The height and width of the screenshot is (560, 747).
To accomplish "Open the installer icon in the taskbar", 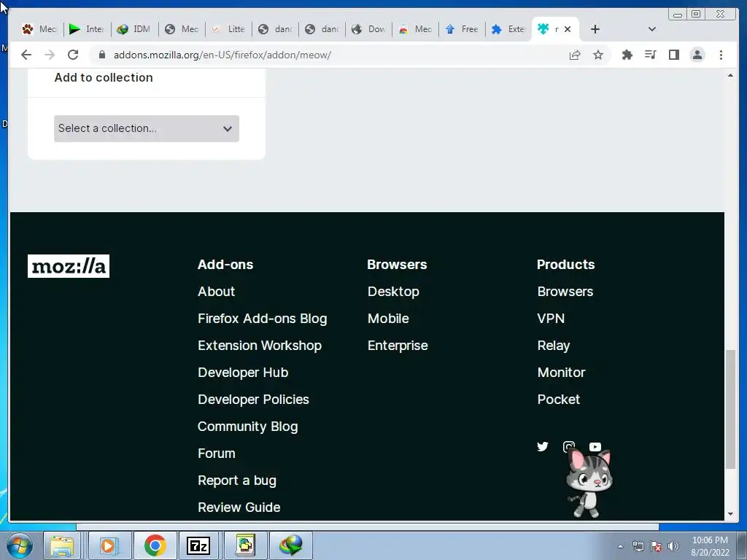I will point(245,545).
